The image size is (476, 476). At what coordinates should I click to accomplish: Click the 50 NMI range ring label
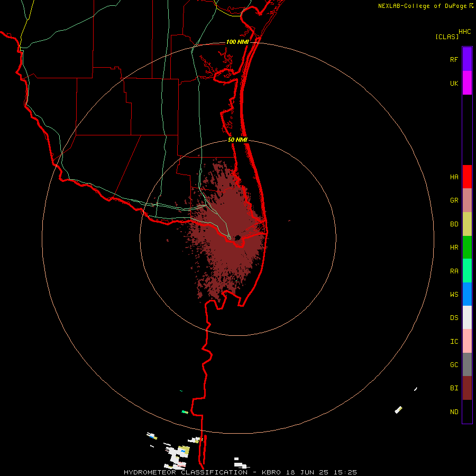pyautogui.click(x=237, y=140)
